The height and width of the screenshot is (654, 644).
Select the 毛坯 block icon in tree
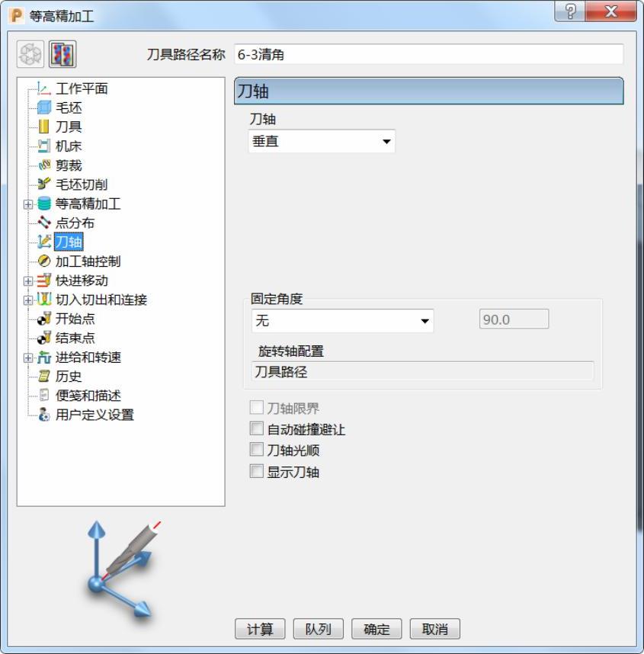tap(44, 107)
